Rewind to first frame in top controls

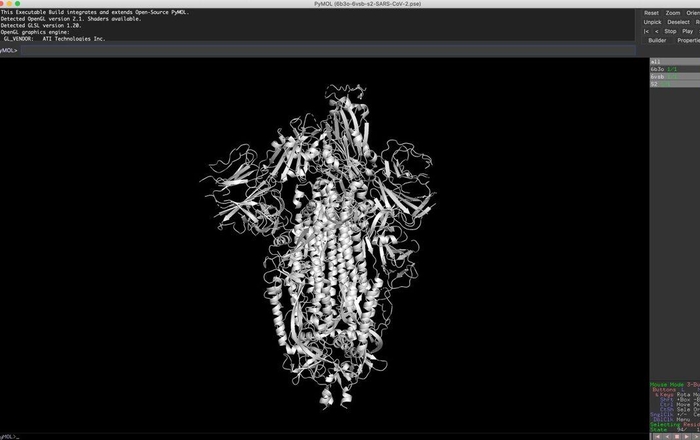coord(646,31)
